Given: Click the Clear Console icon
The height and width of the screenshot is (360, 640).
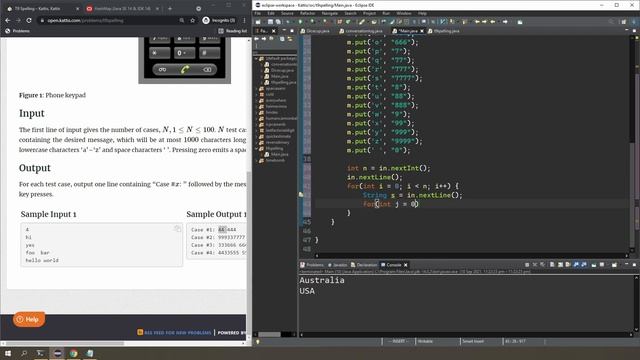Looking at the screenshot, I should coord(552,265).
